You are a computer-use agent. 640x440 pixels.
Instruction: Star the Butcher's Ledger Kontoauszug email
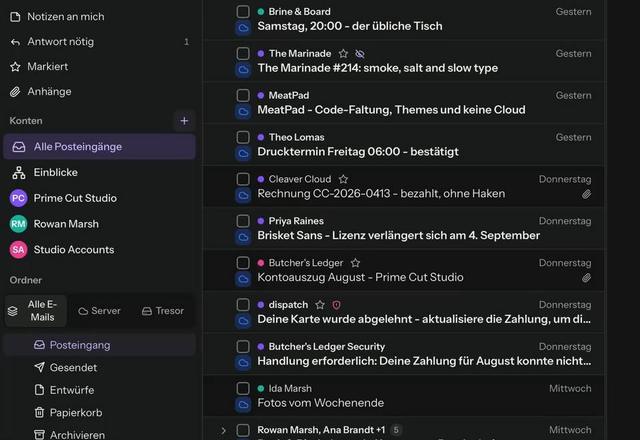pos(356,263)
